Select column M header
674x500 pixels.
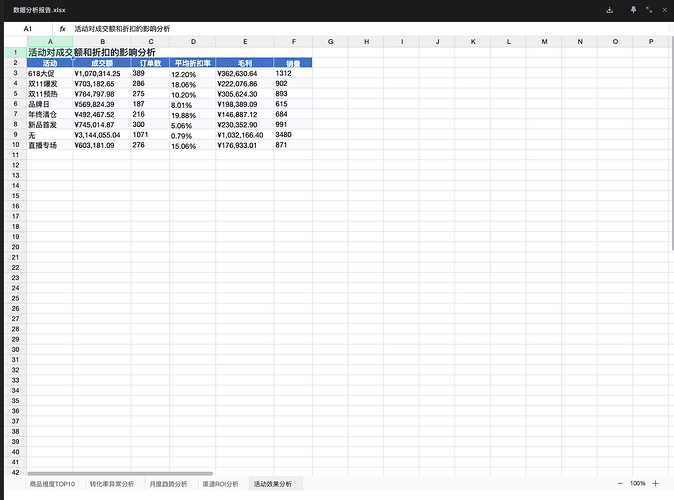(x=544, y=42)
